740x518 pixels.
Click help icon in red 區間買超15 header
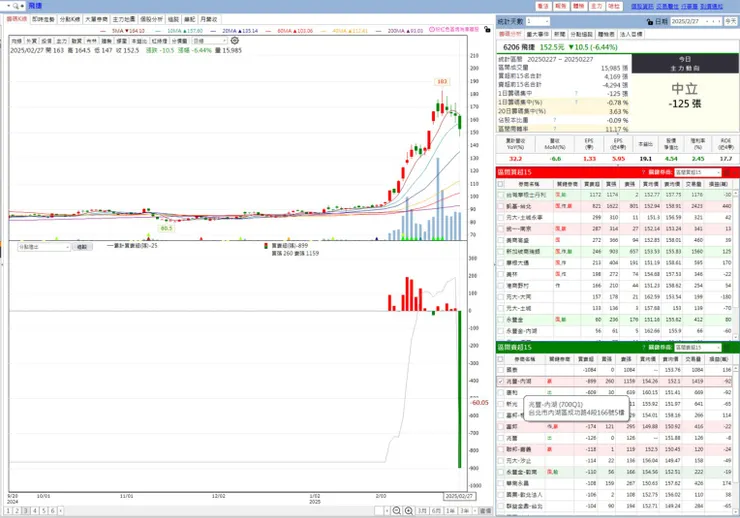point(643,172)
